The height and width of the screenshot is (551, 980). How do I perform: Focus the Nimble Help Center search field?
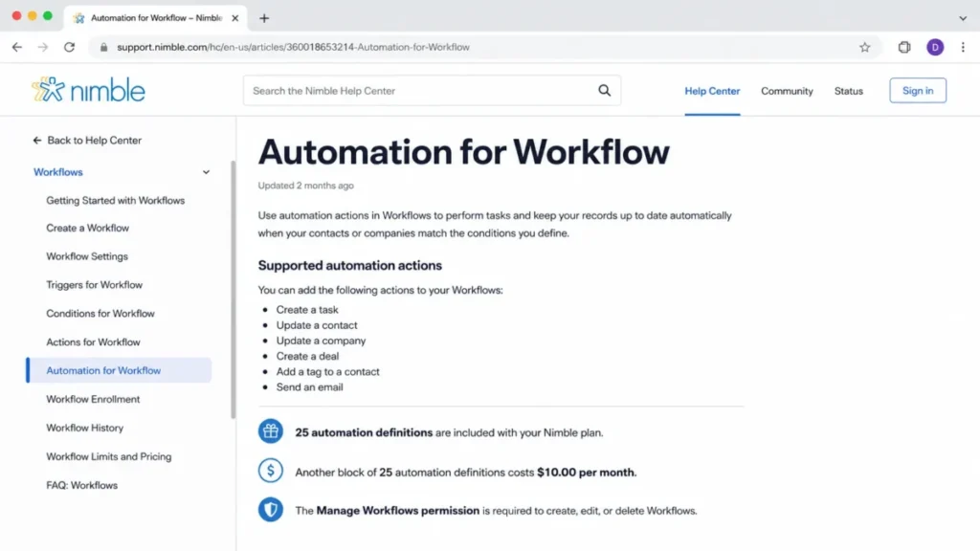pyautogui.click(x=432, y=91)
